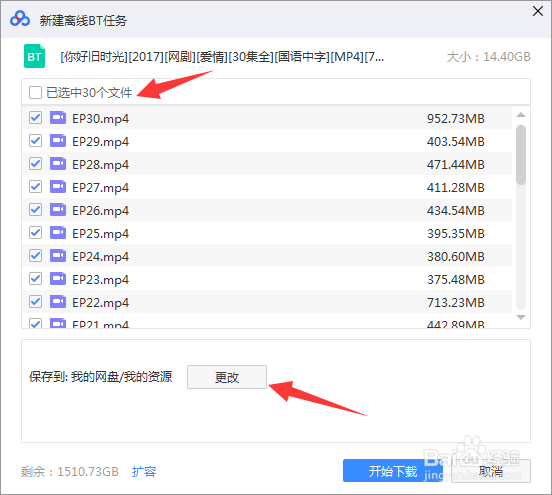Click the 411.28MB size value
The width and height of the screenshot is (552, 495).
coord(456,188)
